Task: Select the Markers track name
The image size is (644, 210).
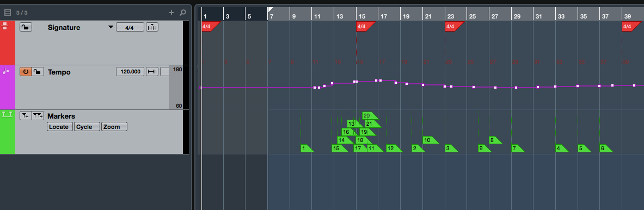Action: coord(61,116)
